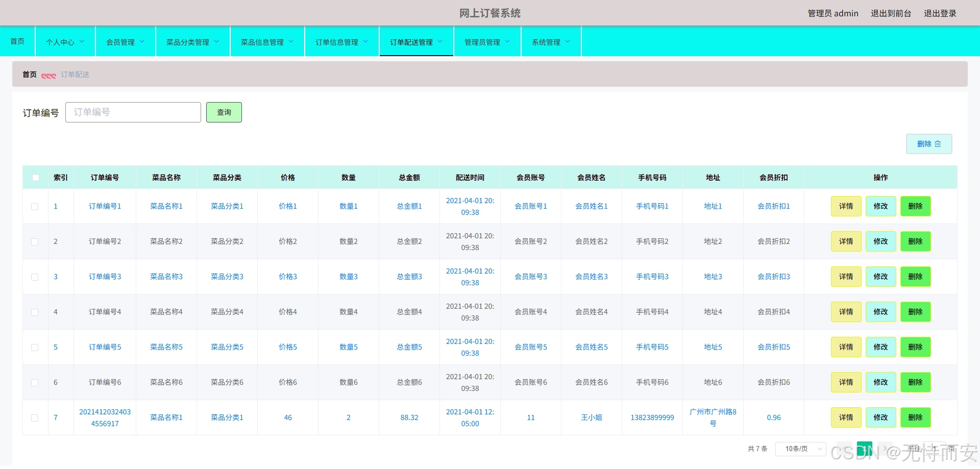Image resolution: width=980 pixels, height=469 pixels.
Task: Click 删除 for row 订单编号2
Action: (916, 241)
